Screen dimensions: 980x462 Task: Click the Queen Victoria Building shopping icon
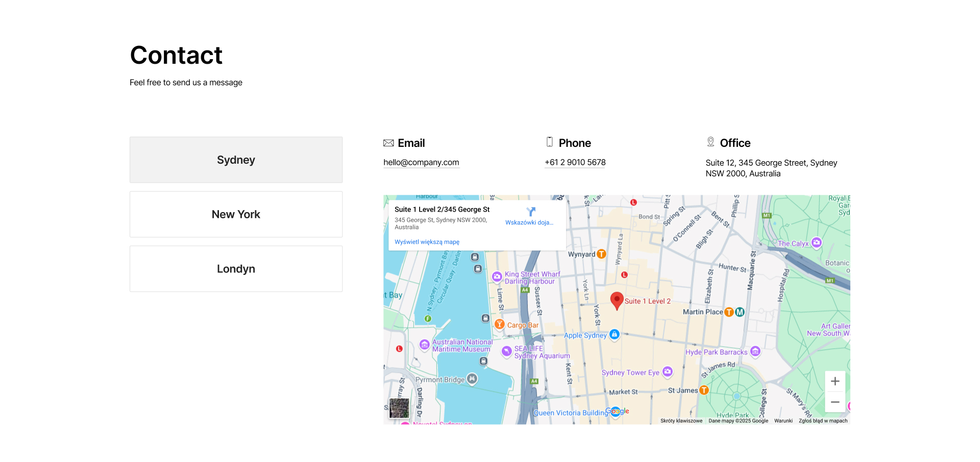tap(616, 413)
